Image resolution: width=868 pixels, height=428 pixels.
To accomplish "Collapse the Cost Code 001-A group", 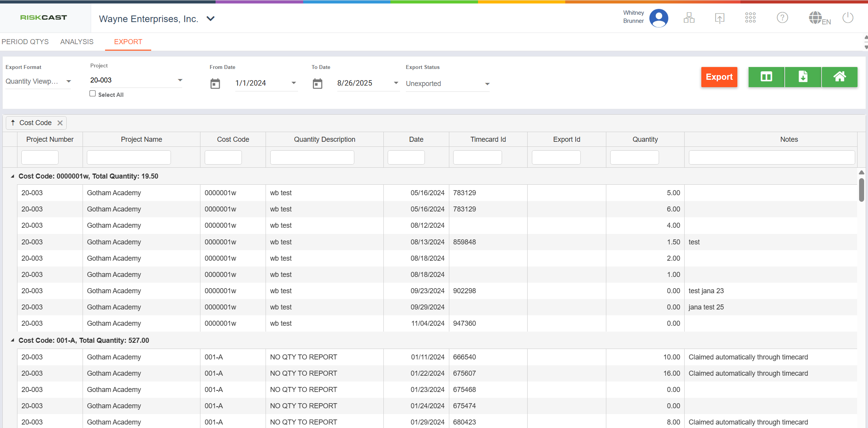I will coord(12,340).
